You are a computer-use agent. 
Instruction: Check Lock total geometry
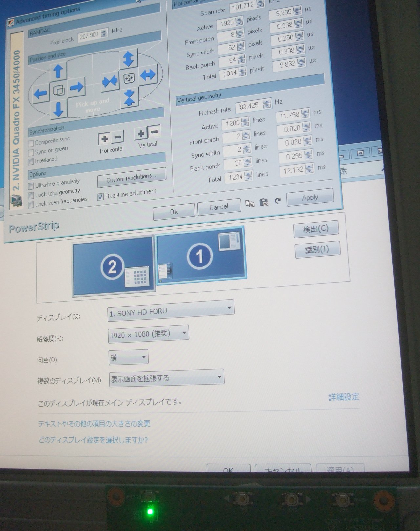coord(31,196)
